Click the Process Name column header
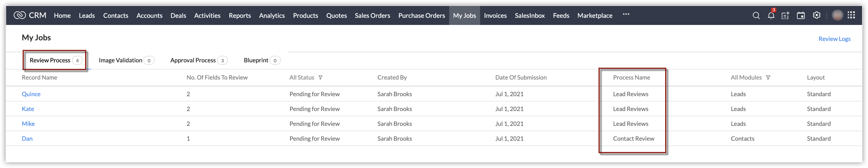Image resolution: width=868 pixels, height=168 pixels. click(632, 77)
